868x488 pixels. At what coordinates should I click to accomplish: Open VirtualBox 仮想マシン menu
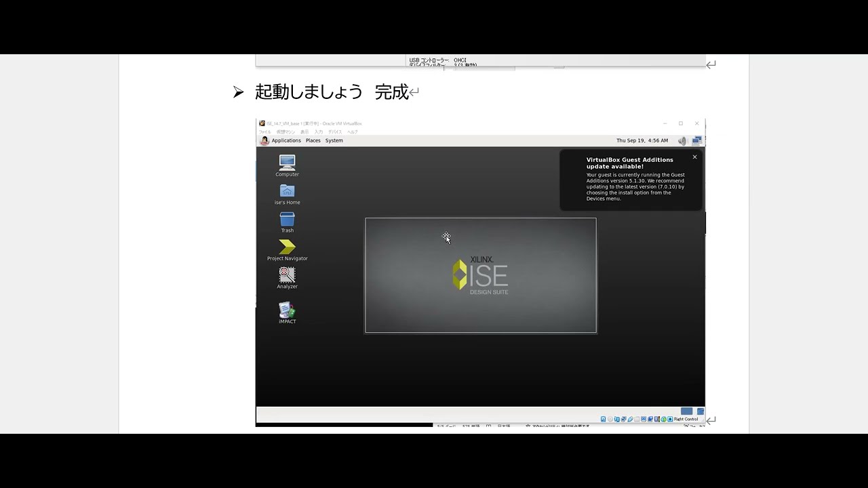click(285, 132)
